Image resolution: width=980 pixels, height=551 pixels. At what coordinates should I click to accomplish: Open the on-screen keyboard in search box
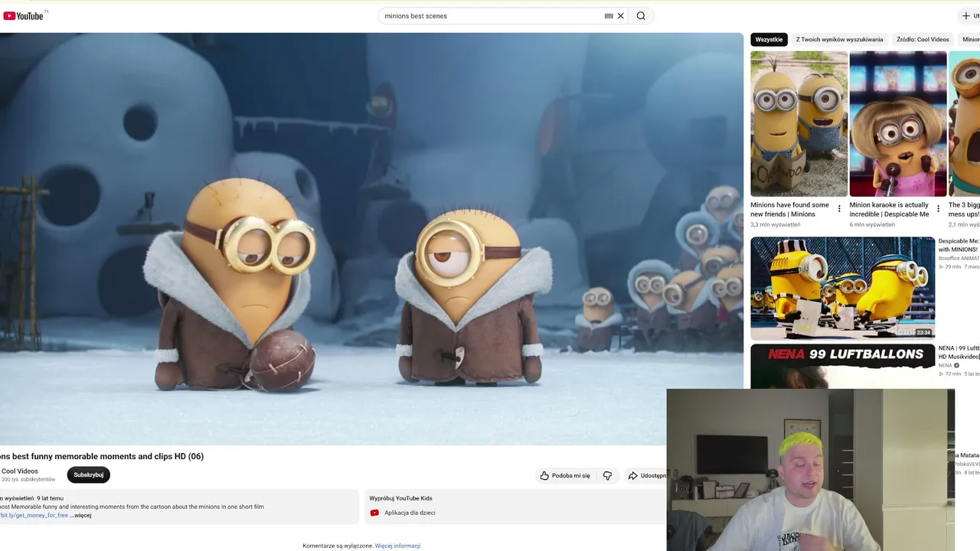tap(609, 16)
